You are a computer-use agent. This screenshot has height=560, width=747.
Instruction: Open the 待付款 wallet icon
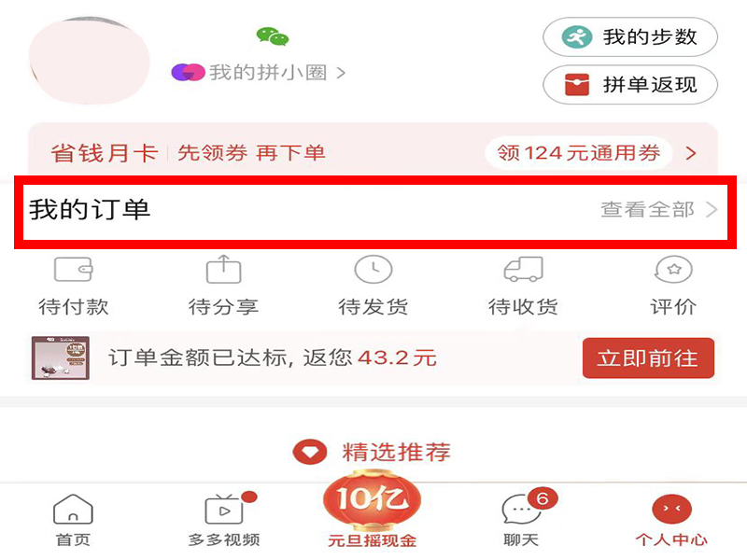(73, 270)
